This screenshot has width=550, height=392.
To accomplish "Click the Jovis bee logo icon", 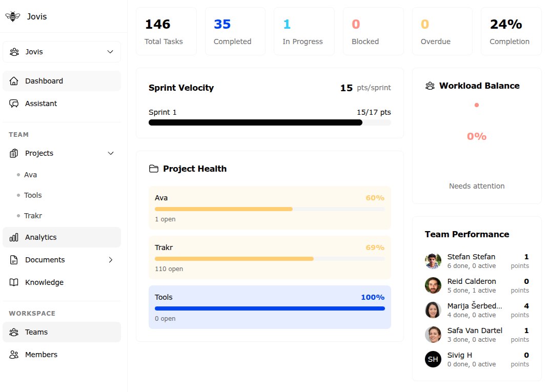I will (x=13, y=16).
